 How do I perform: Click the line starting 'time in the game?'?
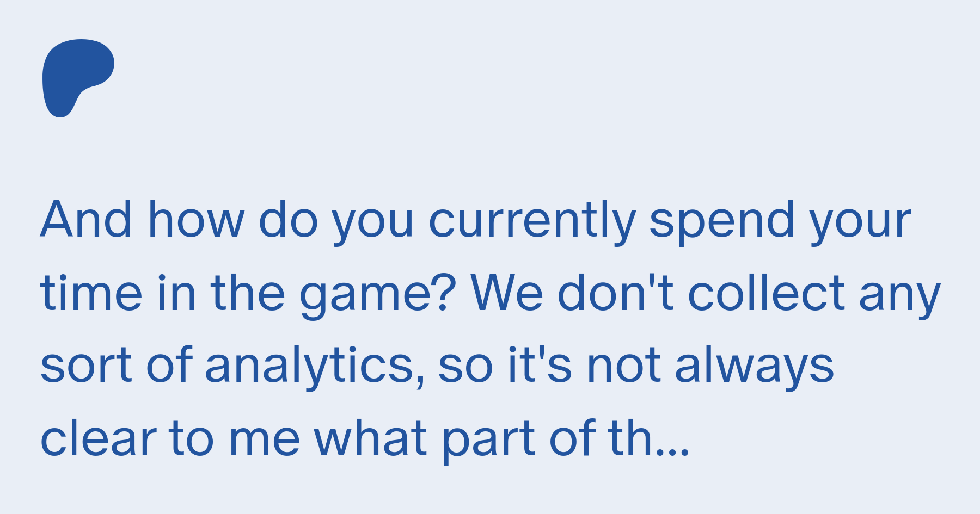(x=491, y=294)
